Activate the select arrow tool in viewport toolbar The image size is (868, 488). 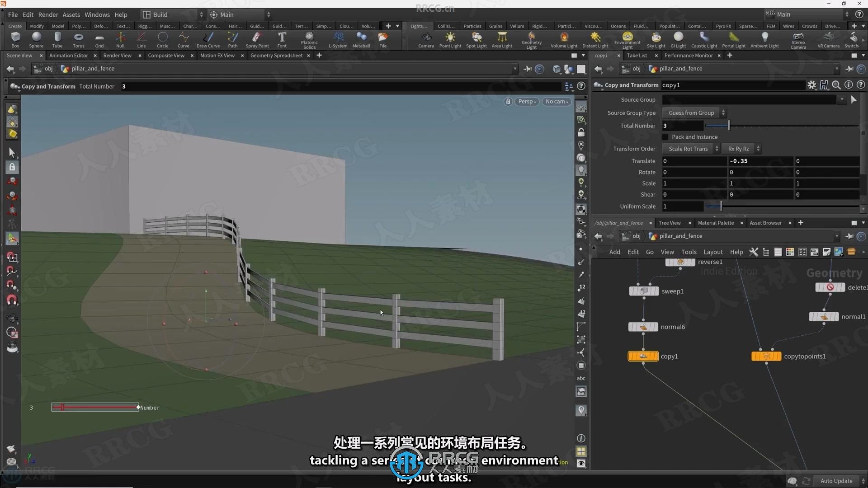click(12, 153)
